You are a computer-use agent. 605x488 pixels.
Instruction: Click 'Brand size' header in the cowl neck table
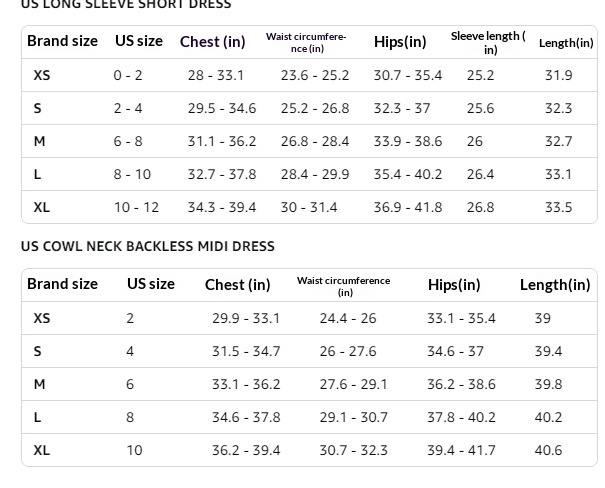(x=62, y=284)
